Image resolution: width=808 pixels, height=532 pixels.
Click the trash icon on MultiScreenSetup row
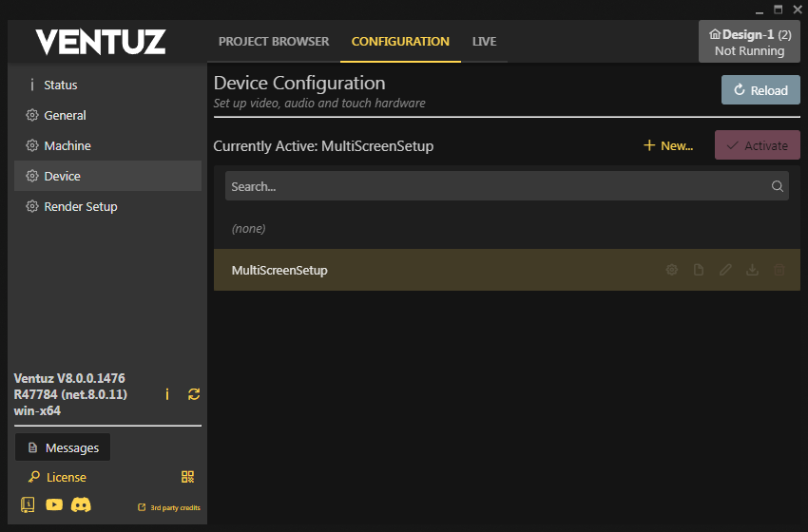click(779, 270)
